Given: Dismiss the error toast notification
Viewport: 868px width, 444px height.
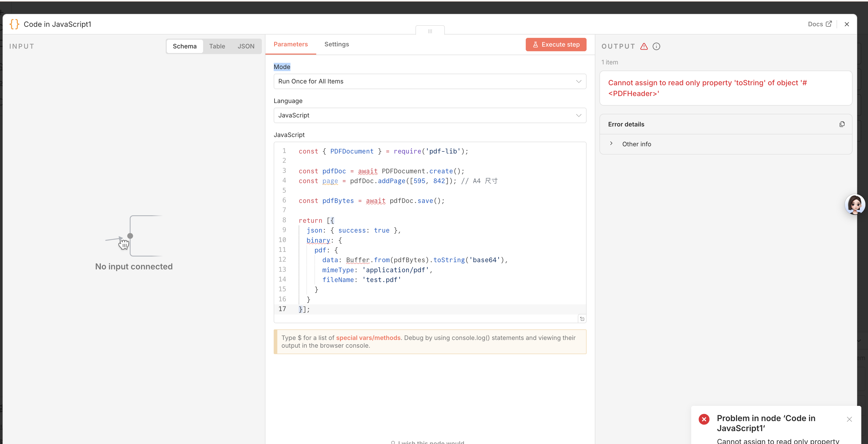Looking at the screenshot, I should click(x=849, y=419).
